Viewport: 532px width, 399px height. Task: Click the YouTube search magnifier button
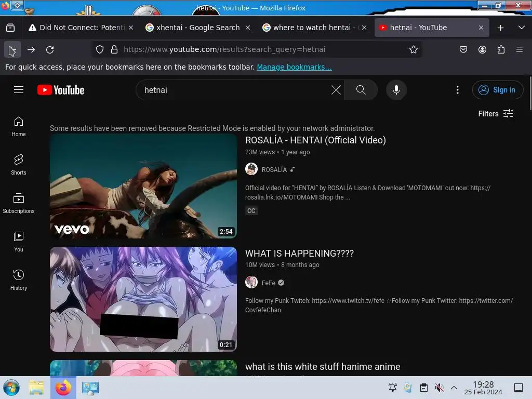(361, 90)
